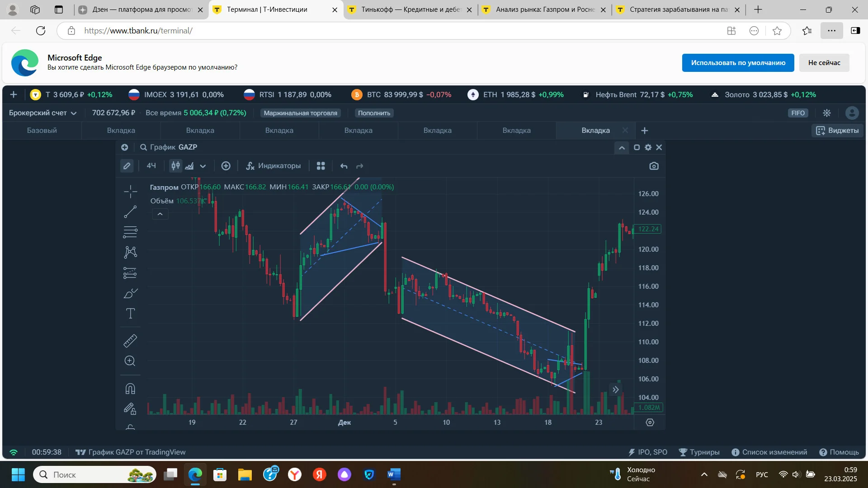Select the text annotation tool

(x=130, y=314)
